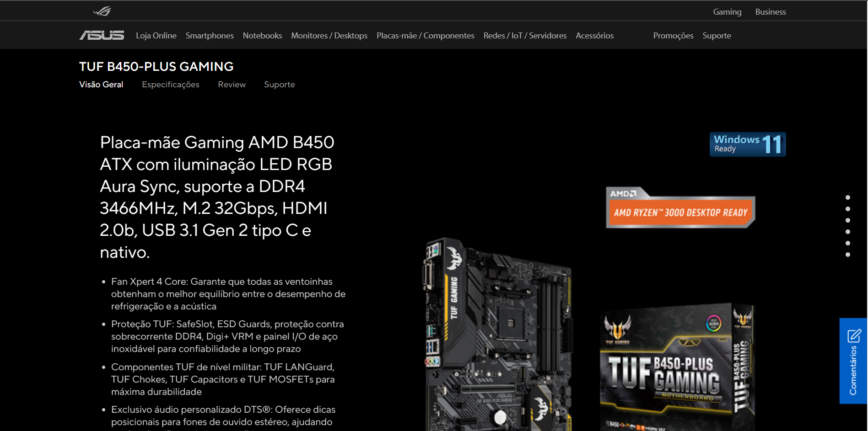Open Acessórios menu

pyautogui.click(x=594, y=35)
